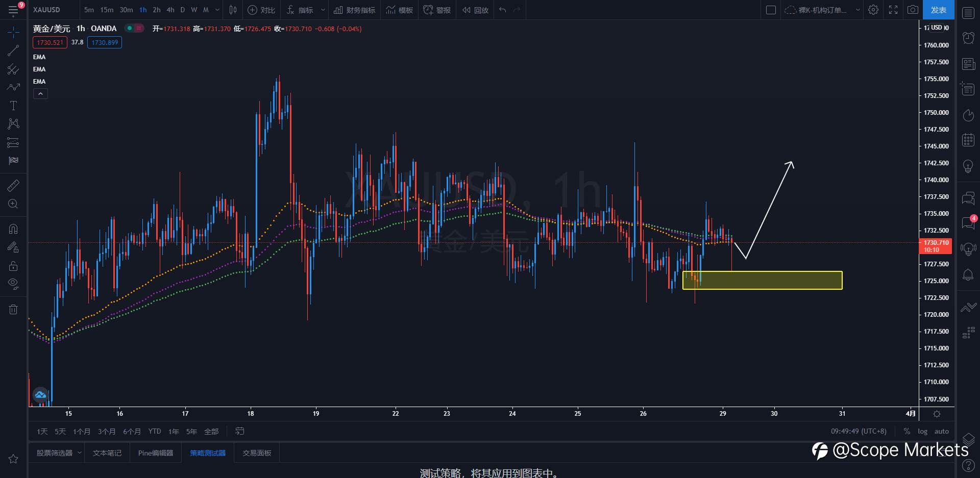Activate the zoom in tool
This screenshot has height=478, width=980.
13,204
